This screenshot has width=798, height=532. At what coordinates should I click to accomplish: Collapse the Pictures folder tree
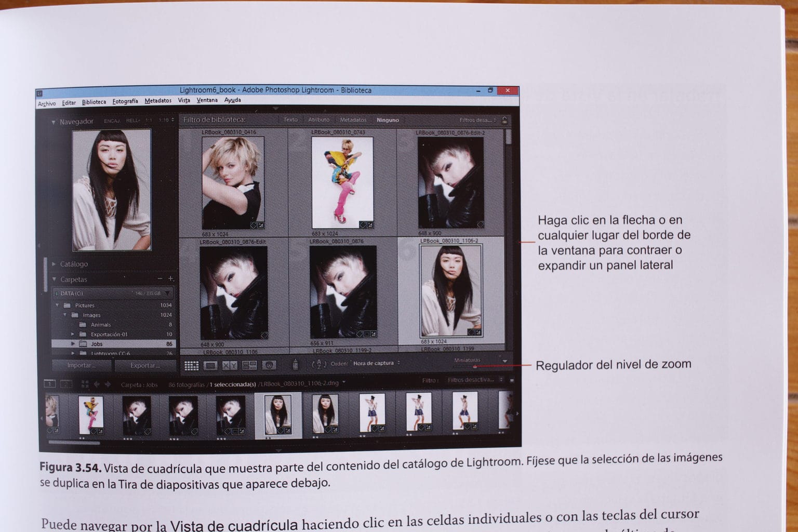(58, 305)
